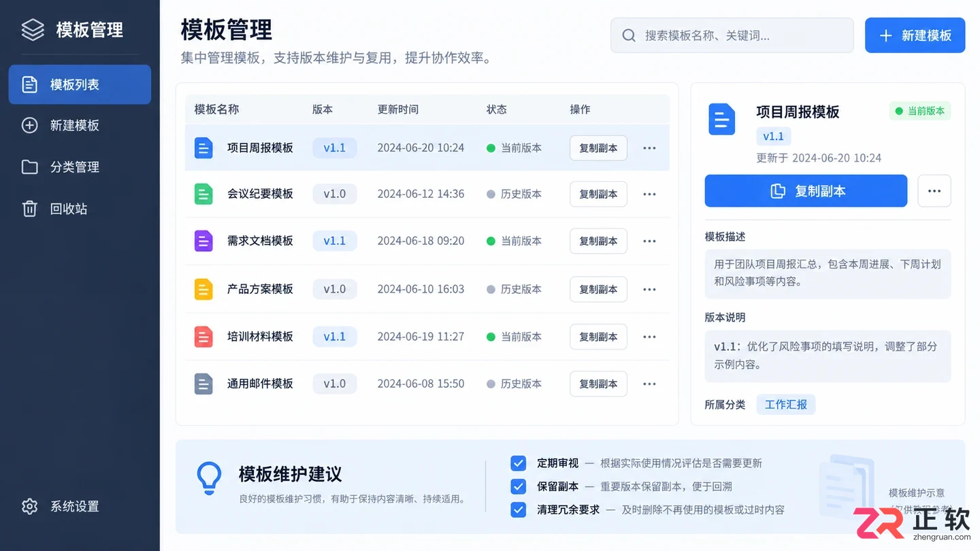
Task: Click the magnifier icon in search box
Action: coord(629,35)
